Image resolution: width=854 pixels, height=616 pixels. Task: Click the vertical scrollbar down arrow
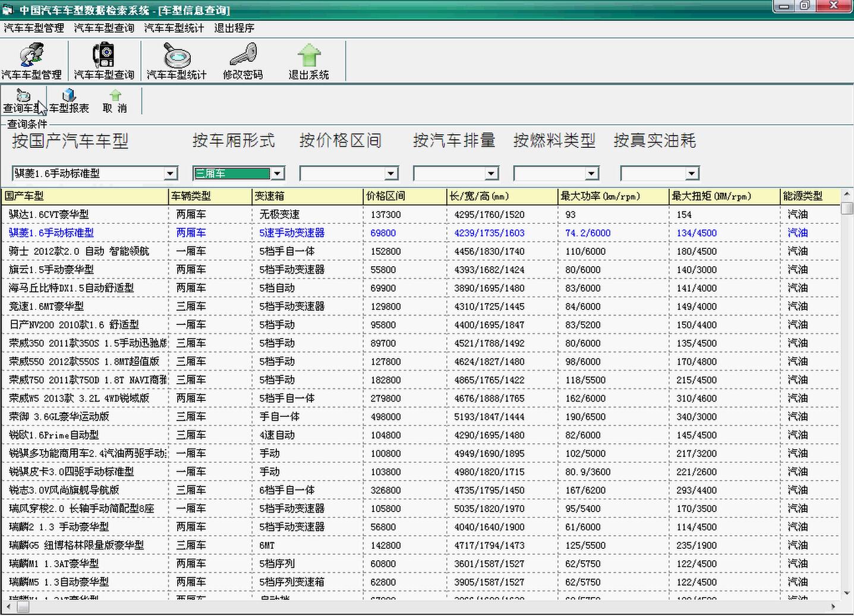point(847,592)
